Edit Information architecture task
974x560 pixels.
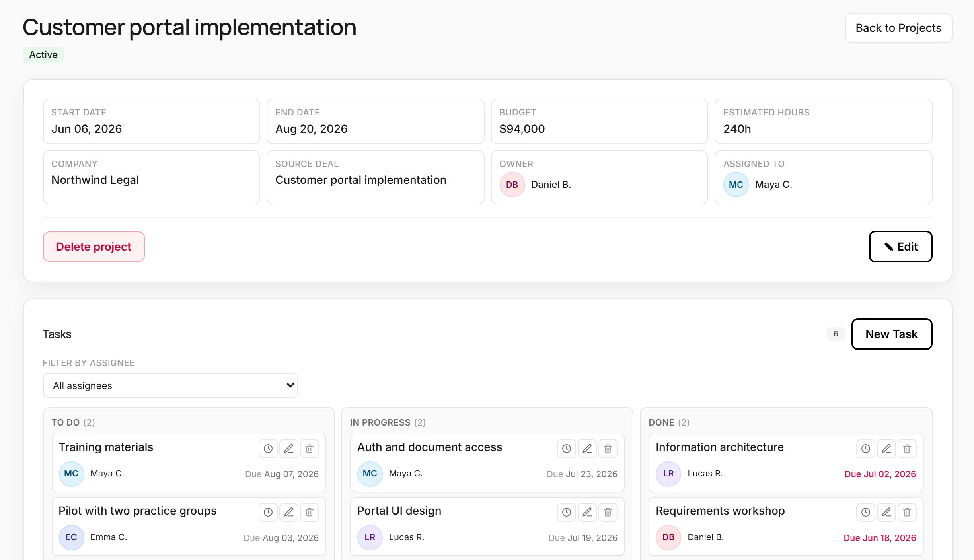(886, 449)
